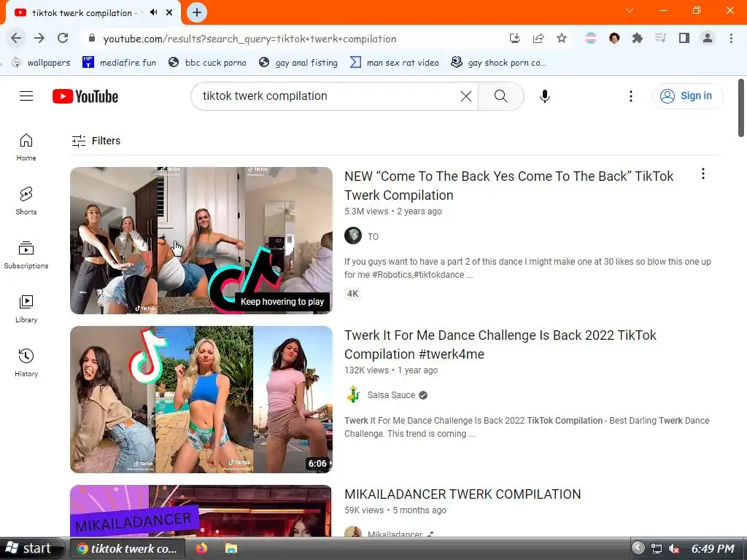747x560 pixels.
Task: Open the Windows start button
Action: [31, 548]
